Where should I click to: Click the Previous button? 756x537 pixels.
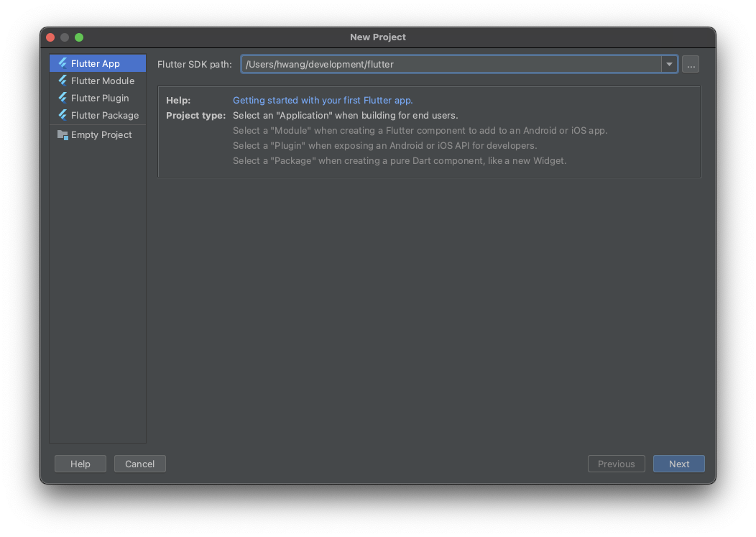tap(616, 464)
